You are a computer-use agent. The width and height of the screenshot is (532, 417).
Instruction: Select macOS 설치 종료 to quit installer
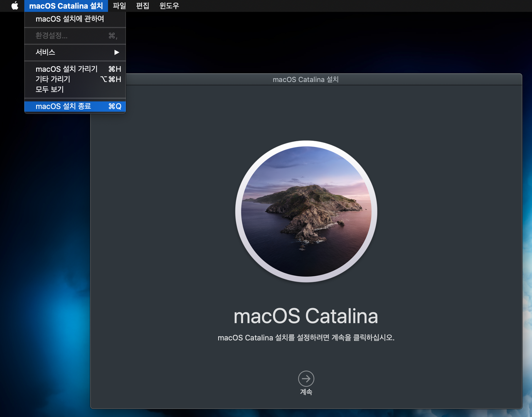pyautogui.click(x=75, y=106)
